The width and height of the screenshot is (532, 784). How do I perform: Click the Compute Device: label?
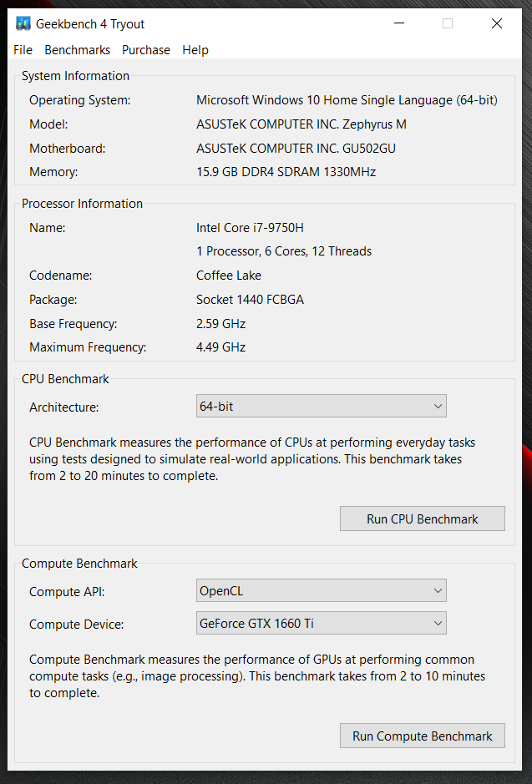[77, 624]
